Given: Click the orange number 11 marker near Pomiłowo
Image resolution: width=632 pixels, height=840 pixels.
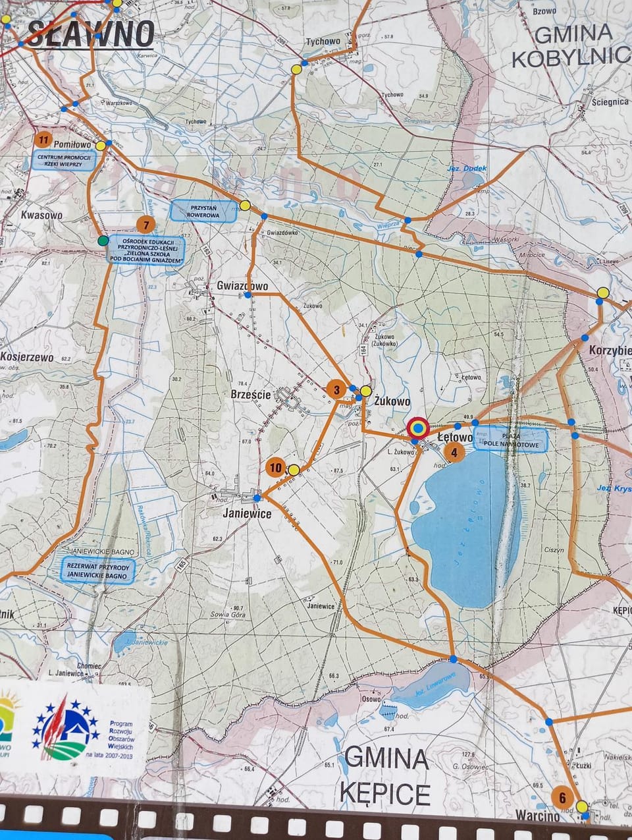Looking at the screenshot, I should tap(43, 140).
